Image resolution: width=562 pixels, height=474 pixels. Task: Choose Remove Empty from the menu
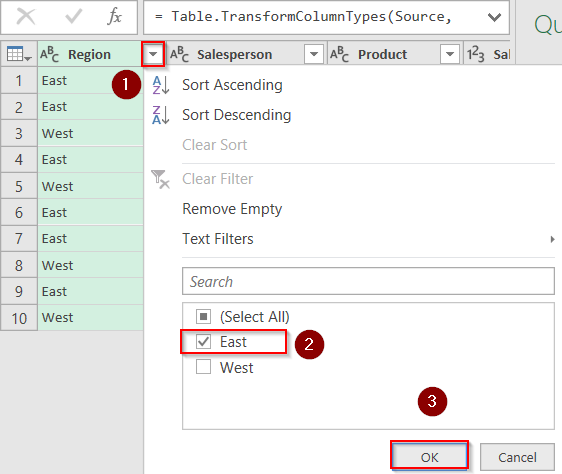[x=232, y=209]
